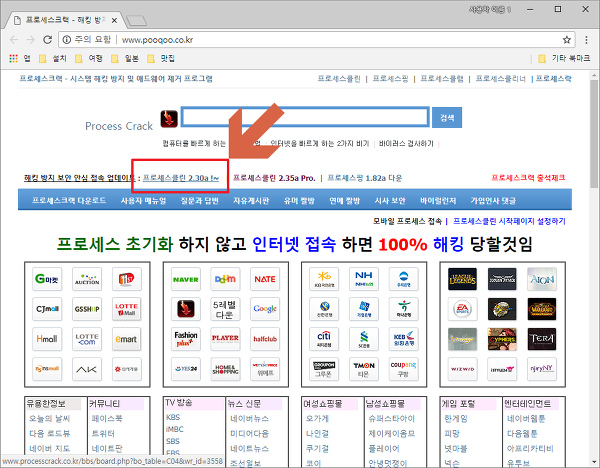Screen dimensions: 600x468
Task: Open the TMON icon
Action: click(x=364, y=369)
